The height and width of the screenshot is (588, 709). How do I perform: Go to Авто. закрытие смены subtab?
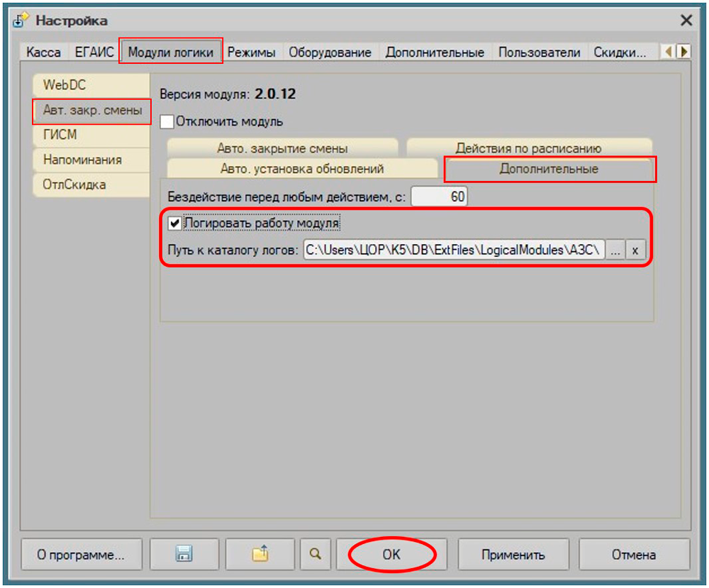(x=282, y=148)
